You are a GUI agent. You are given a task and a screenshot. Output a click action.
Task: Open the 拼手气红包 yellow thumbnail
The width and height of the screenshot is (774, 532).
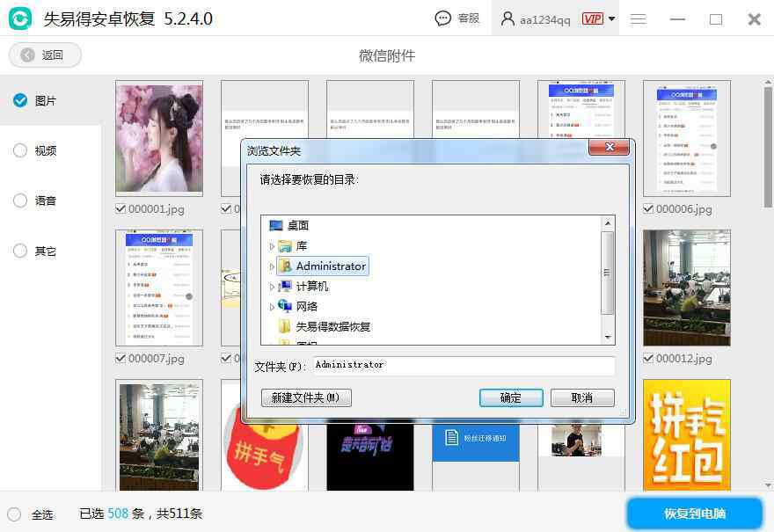(687, 435)
